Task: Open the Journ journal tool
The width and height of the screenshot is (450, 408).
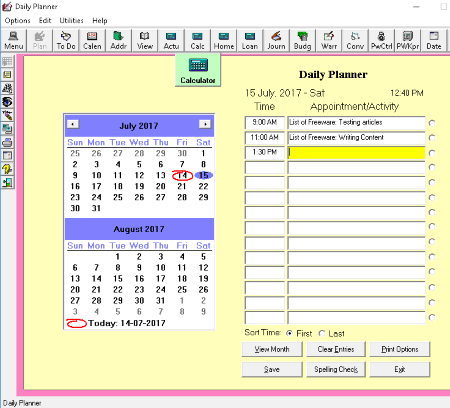Action: tap(276, 41)
